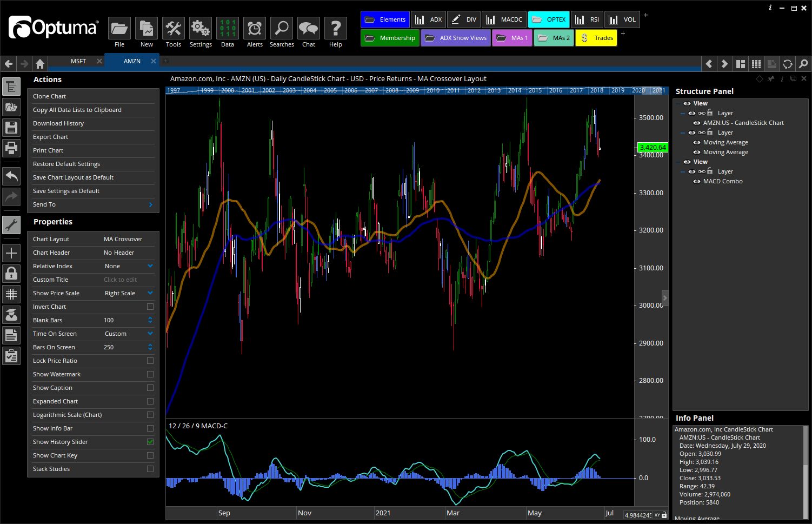Viewport: 812px width, 524px height.
Task: Click the New toolbar icon
Action: pos(147,28)
